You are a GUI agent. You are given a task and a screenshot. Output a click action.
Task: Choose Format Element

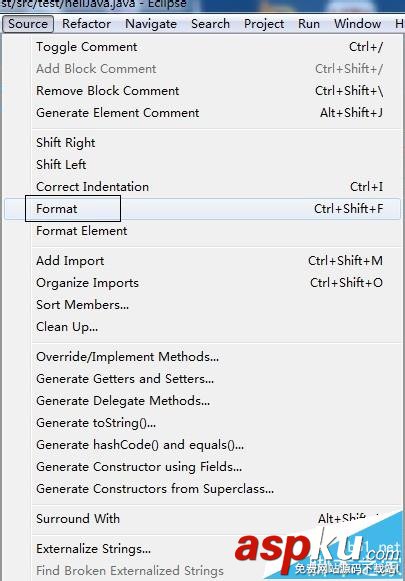click(x=203, y=231)
